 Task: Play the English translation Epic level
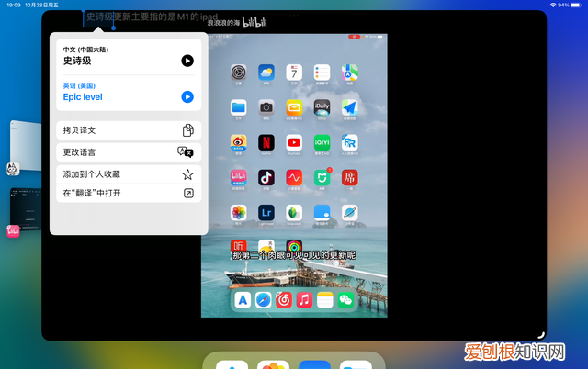pos(187,96)
